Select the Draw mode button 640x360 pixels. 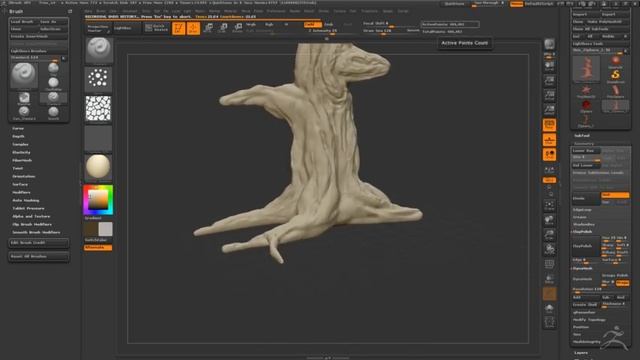[193, 28]
